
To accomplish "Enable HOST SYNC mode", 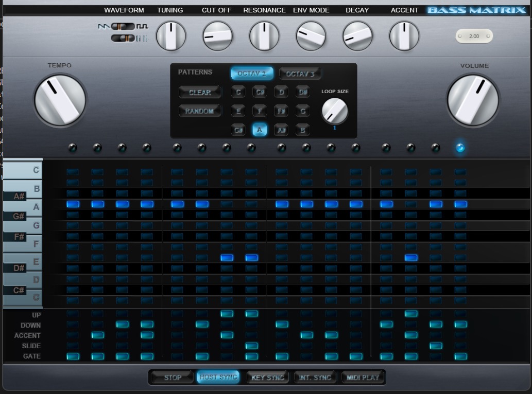I will tap(218, 377).
